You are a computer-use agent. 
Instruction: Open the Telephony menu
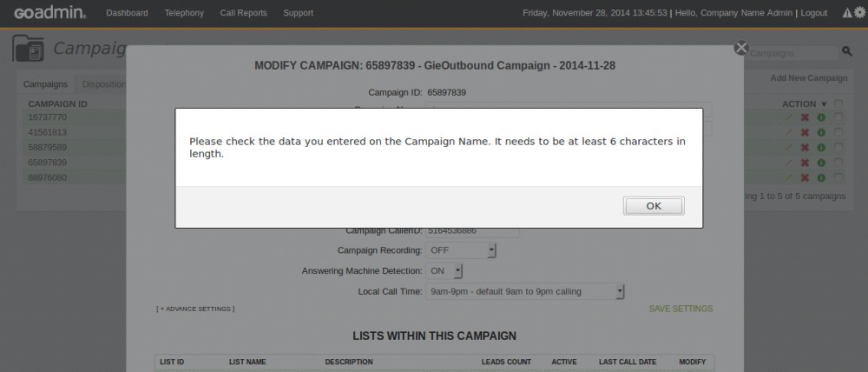click(184, 13)
